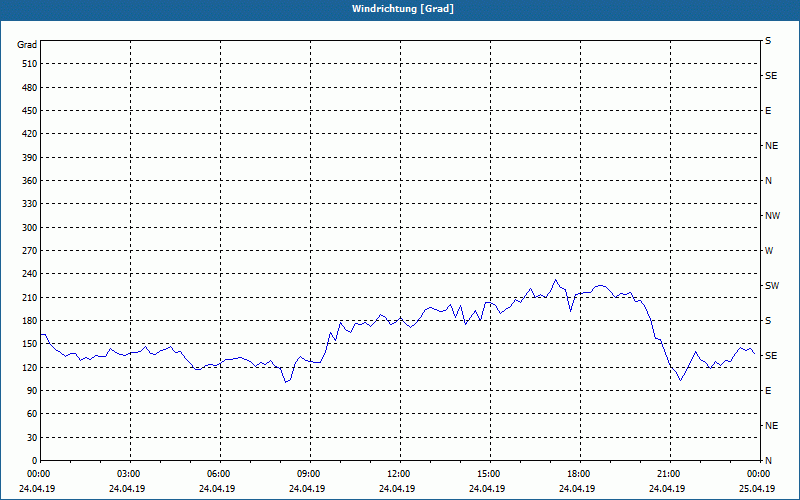Click the 18:00 time label
Viewport: 800px width, 500px height.
tap(580, 474)
